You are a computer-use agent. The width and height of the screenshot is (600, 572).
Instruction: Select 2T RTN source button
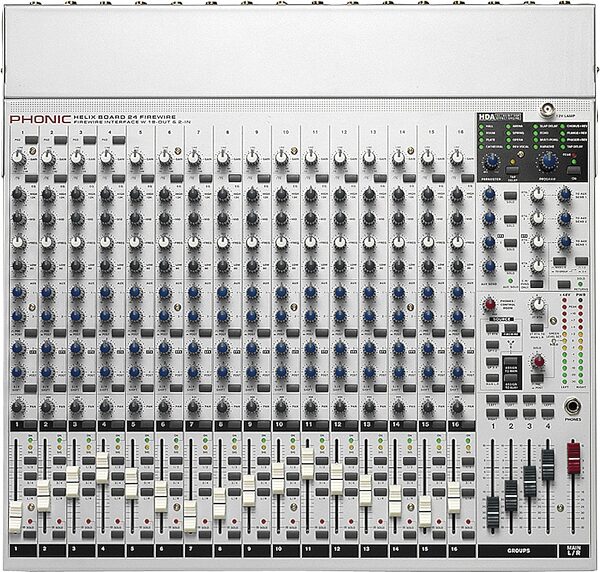(492, 328)
